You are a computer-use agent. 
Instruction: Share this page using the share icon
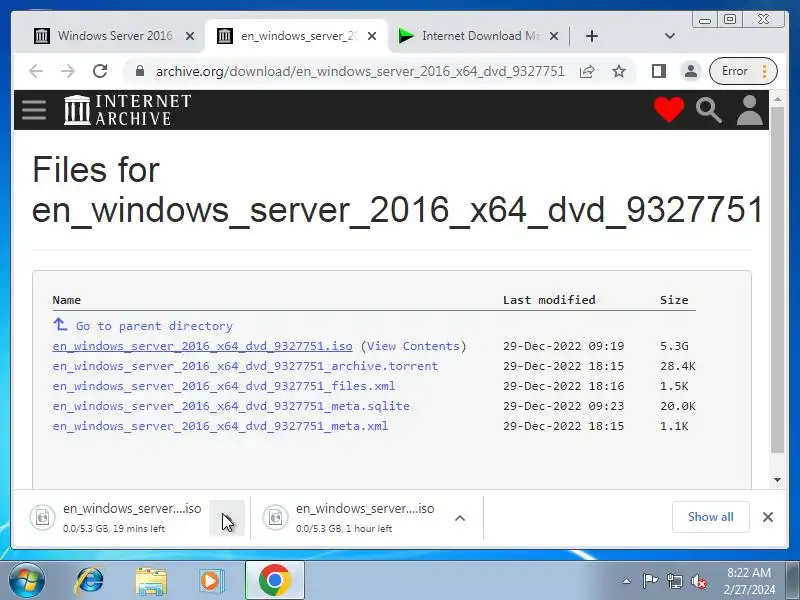pos(587,71)
